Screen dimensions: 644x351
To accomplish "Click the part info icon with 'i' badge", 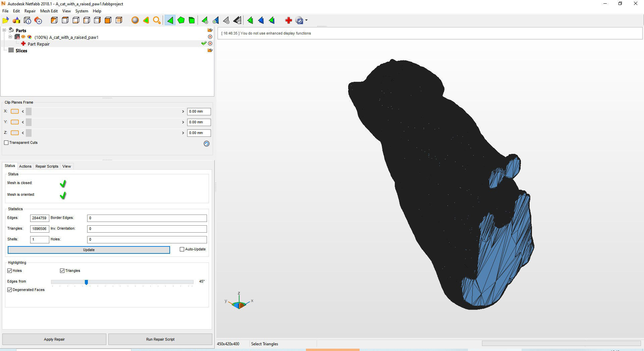I will (28, 20).
